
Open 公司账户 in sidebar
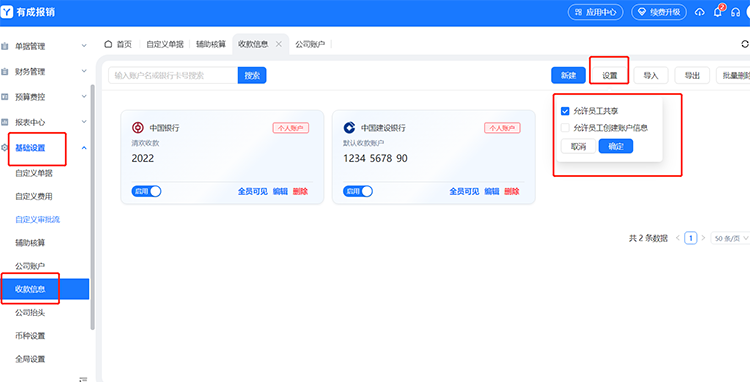click(x=30, y=266)
